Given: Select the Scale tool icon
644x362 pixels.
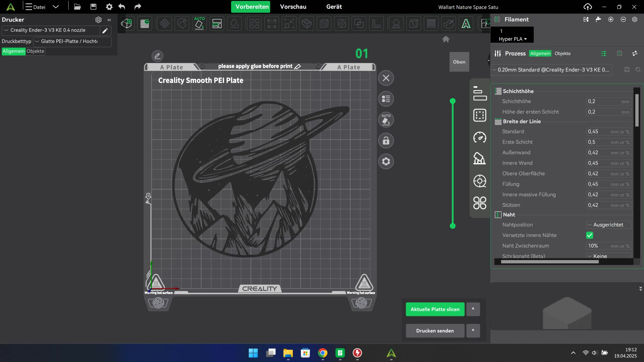Looking at the screenshot, I should [x=289, y=24].
